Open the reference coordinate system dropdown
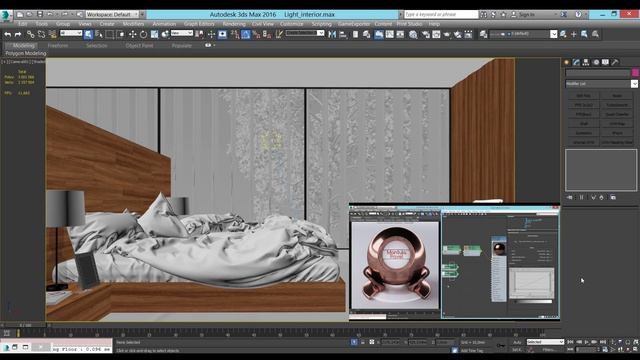The width and height of the screenshot is (640, 360). click(x=182, y=33)
